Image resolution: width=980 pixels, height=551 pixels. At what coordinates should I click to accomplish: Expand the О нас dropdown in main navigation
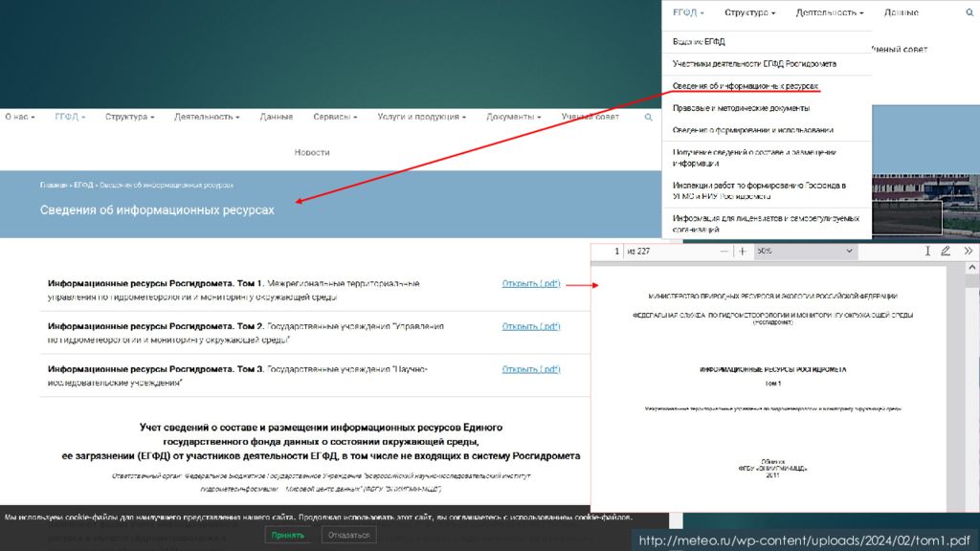coord(19,117)
